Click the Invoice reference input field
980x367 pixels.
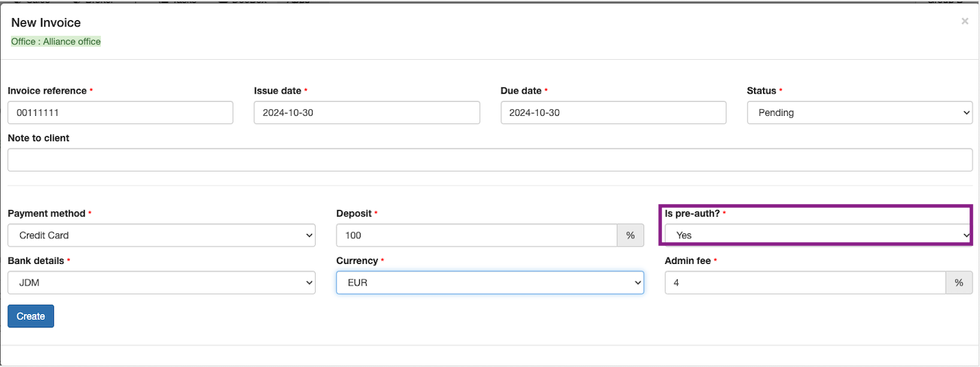[x=120, y=113]
